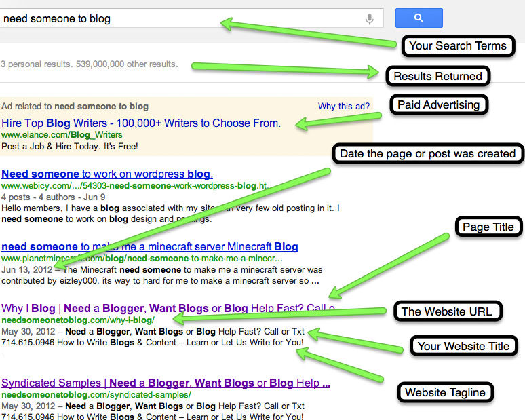Image resolution: width=525 pixels, height=420 pixels.
Task: Click the 'Website Tagline' callout box
Action: [x=445, y=392]
